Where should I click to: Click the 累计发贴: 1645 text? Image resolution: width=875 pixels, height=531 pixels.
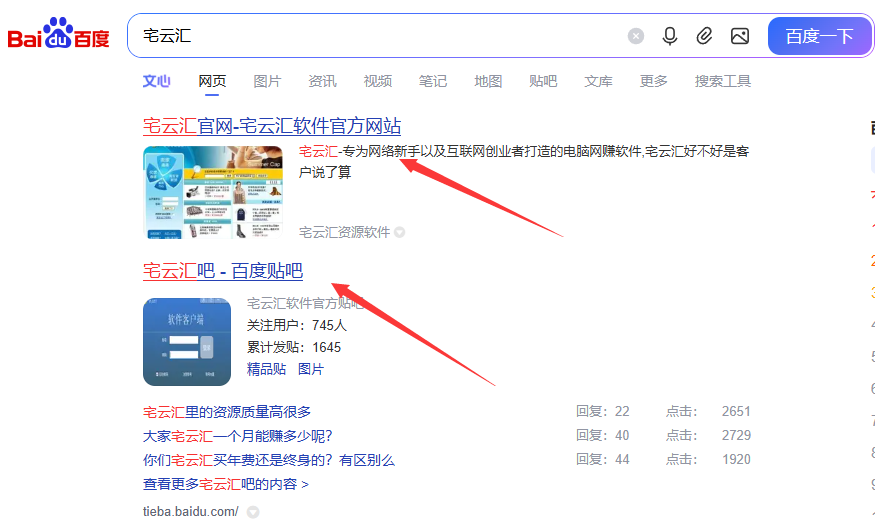(294, 347)
